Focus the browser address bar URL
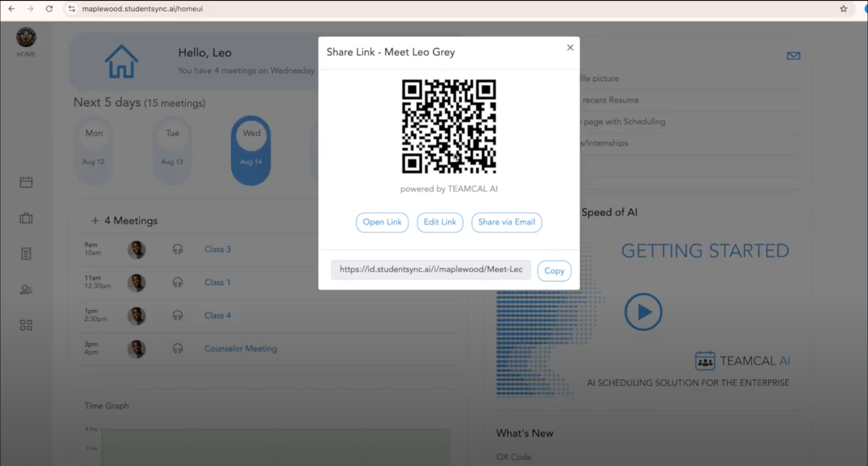The height and width of the screenshot is (466, 868). (142, 9)
